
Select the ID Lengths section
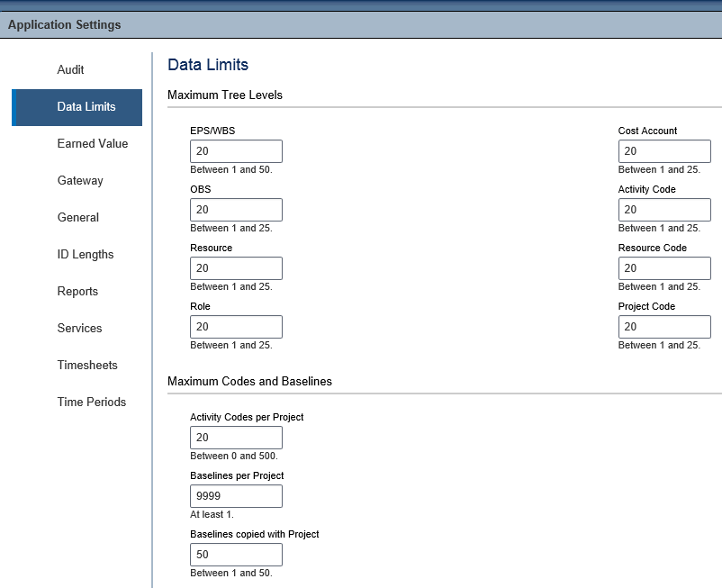[x=86, y=254]
